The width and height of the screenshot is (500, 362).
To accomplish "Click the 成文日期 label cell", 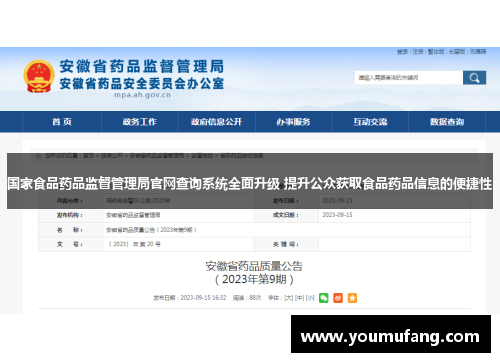I will pyautogui.click(x=286, y=215).
